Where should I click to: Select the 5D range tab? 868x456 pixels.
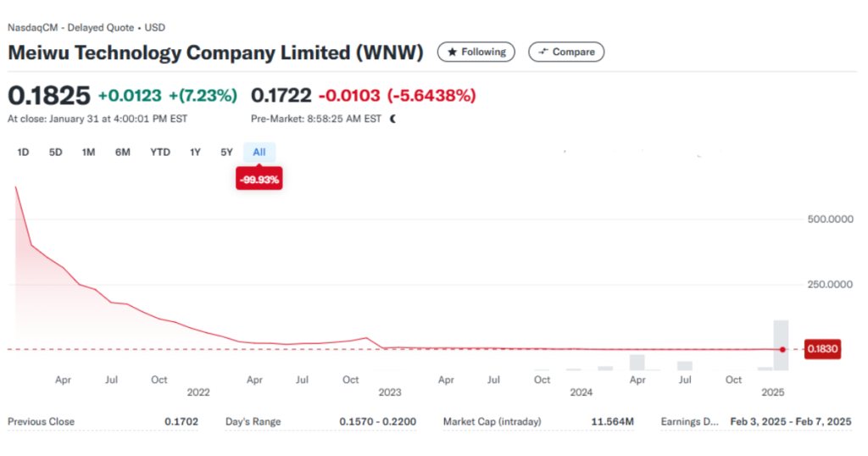click(55, 153)
